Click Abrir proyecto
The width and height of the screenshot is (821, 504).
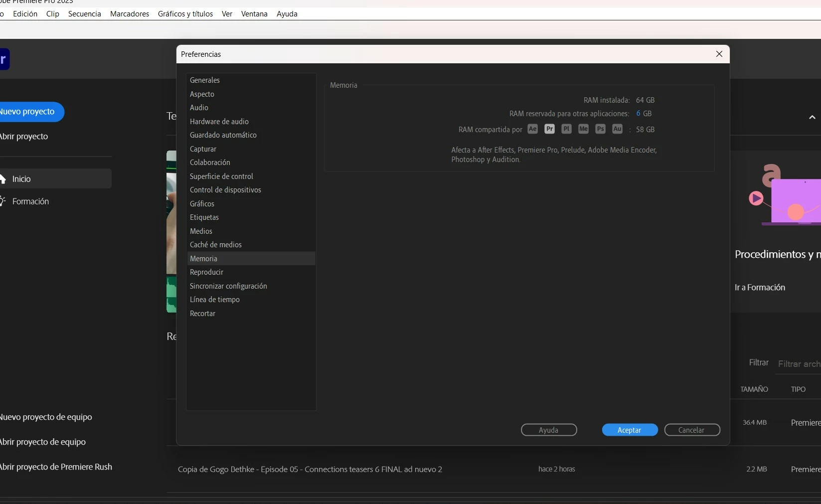24,137
